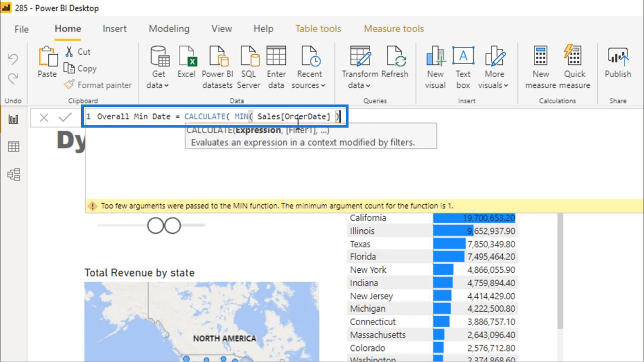Switch to the View tab
Image resolution: width=644 pixels, height=362 pixels.
[x=222, y=29]
